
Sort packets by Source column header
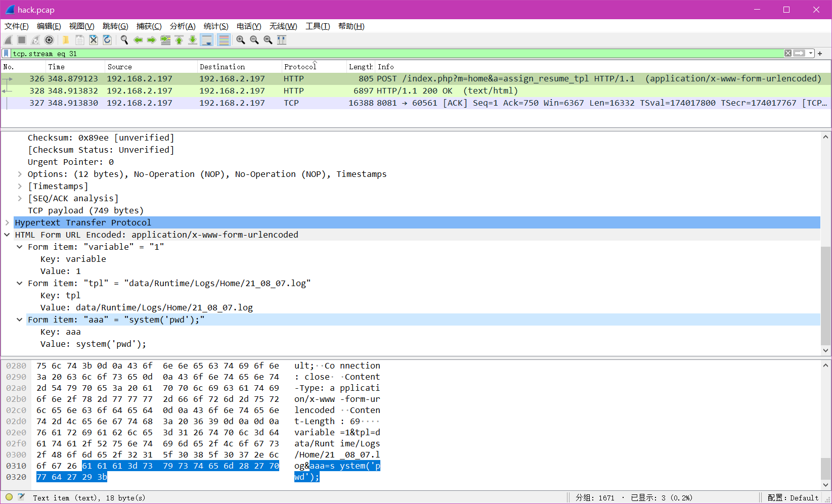click(151, 67)
